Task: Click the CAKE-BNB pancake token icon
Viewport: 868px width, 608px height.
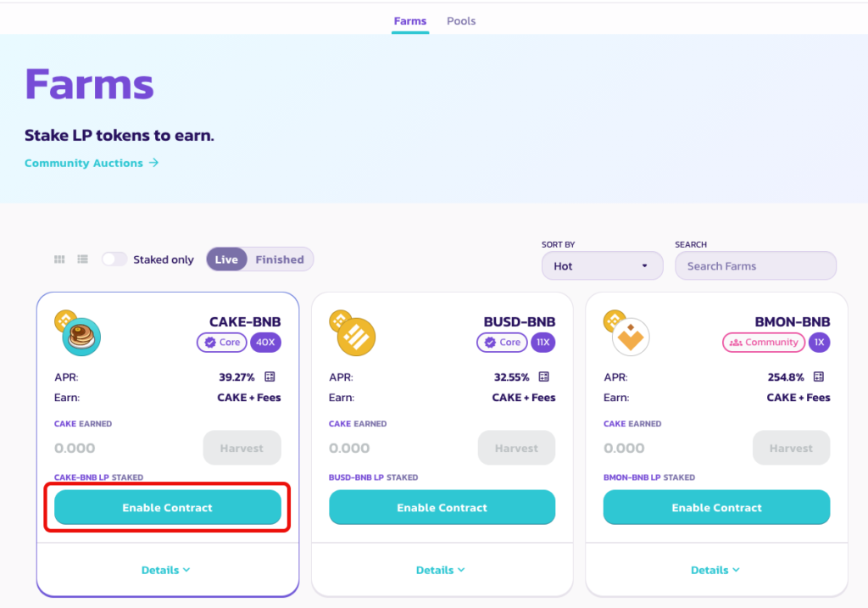Action: 81,337
